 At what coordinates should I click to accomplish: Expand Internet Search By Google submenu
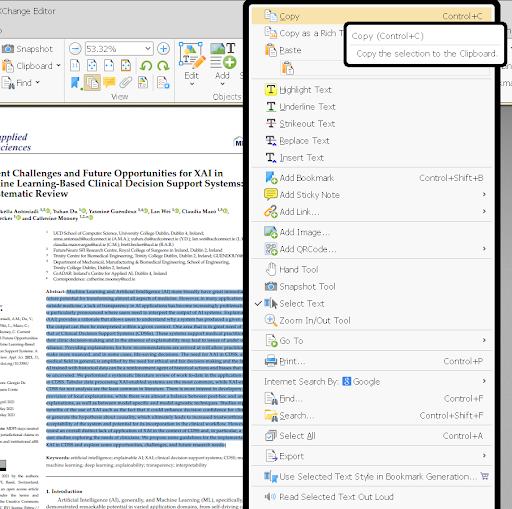(x=372, y=381)
